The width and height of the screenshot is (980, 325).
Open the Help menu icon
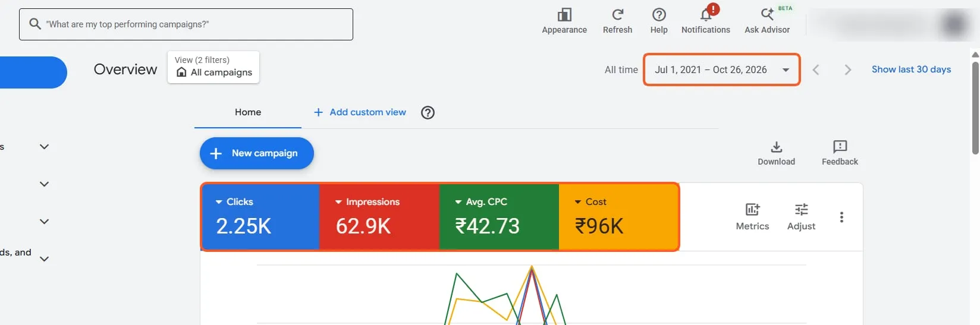point(659,15)
